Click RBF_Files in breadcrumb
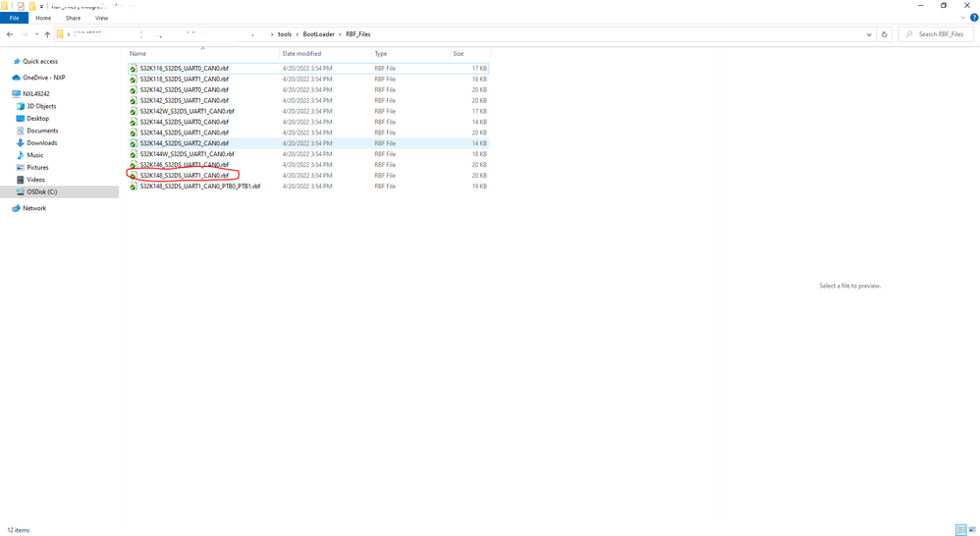The height and width of the screenshot is (536, 980). point(358,34)
